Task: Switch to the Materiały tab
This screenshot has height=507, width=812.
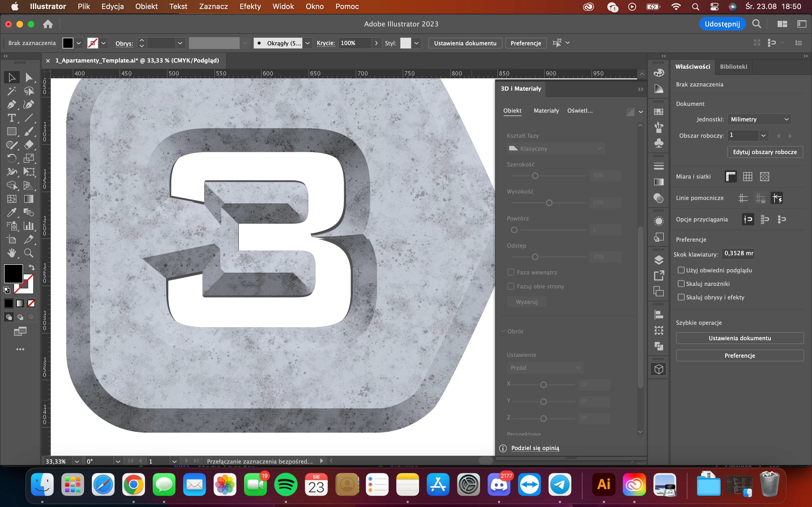Action: pos(546,111)
